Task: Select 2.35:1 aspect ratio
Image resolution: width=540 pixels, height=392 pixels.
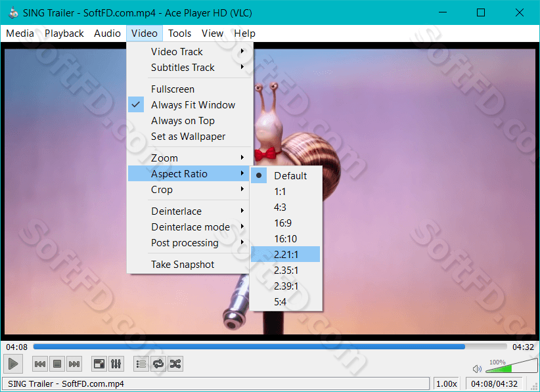Action: tap(286, 271)
